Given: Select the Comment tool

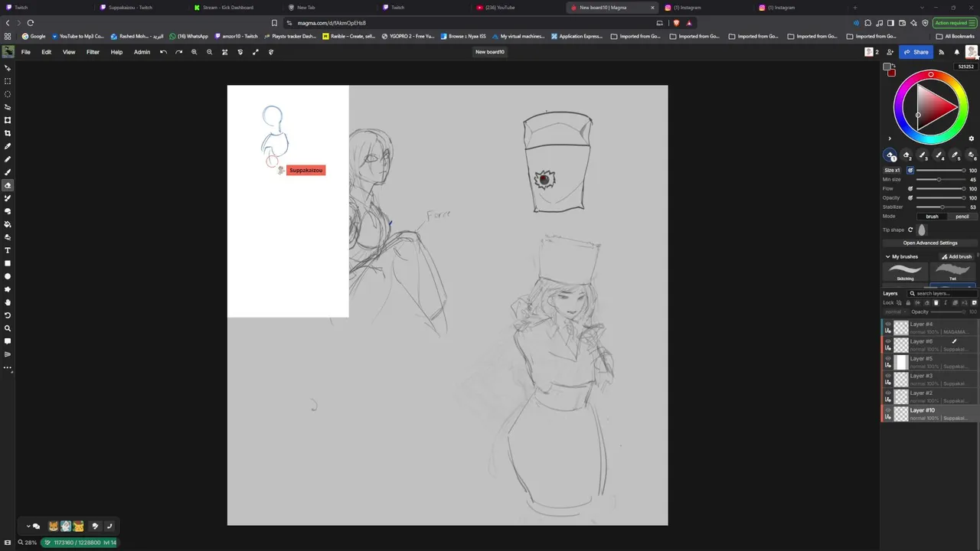Looking at the screenshot, I should 8,341.
